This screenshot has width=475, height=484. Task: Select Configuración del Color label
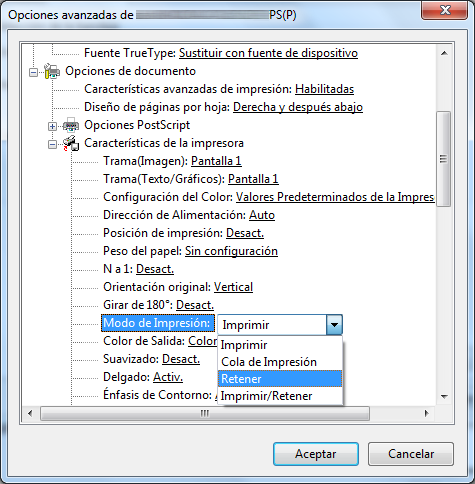[x=168, y=197]
